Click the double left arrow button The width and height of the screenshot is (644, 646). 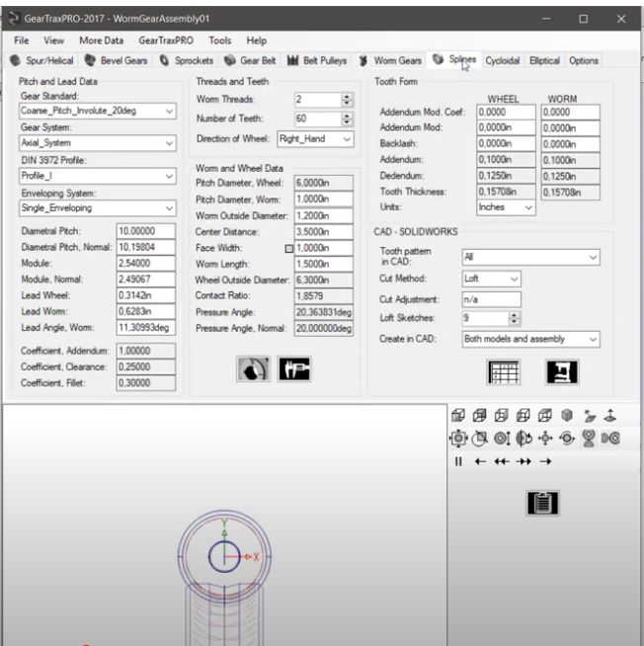point(502,461)
